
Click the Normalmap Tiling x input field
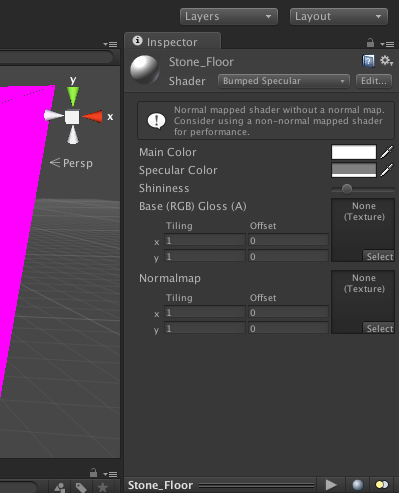(205, 312)
